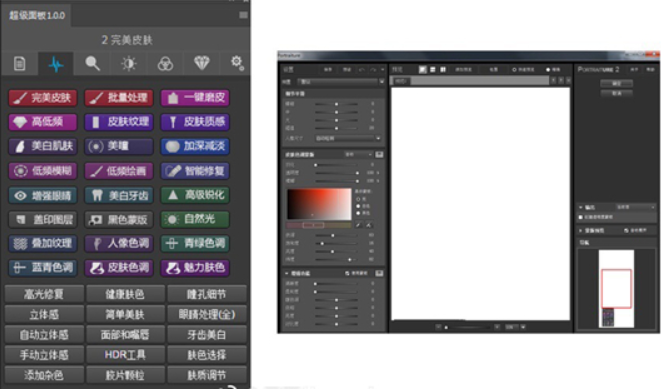Click the hue range strip below color box
This screenshot has height=390, width=661.
coord(319,225)
